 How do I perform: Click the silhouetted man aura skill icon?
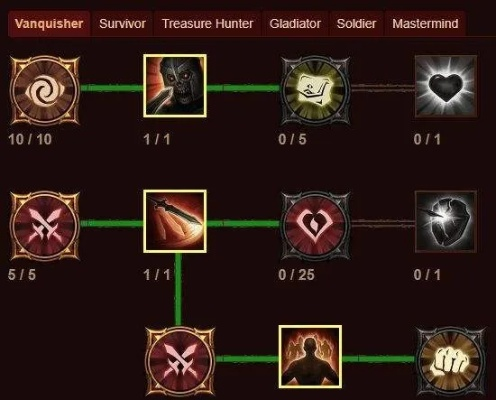(310, 357)
